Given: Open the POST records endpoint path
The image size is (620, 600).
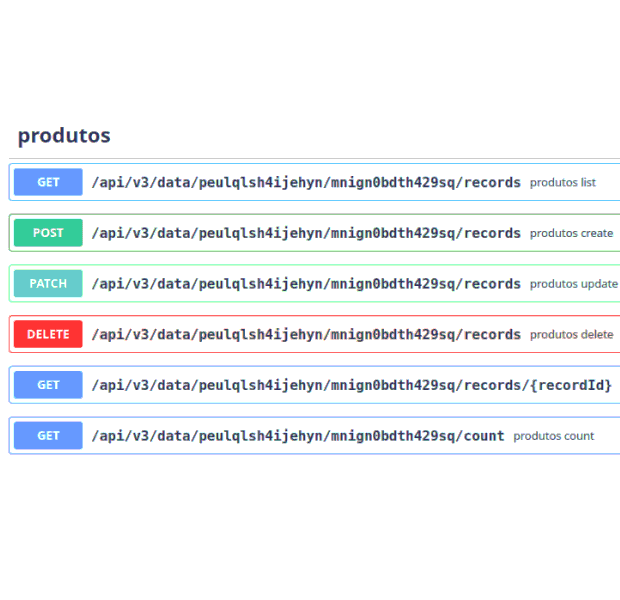Looking at the screenshot, I should [306, 233].
